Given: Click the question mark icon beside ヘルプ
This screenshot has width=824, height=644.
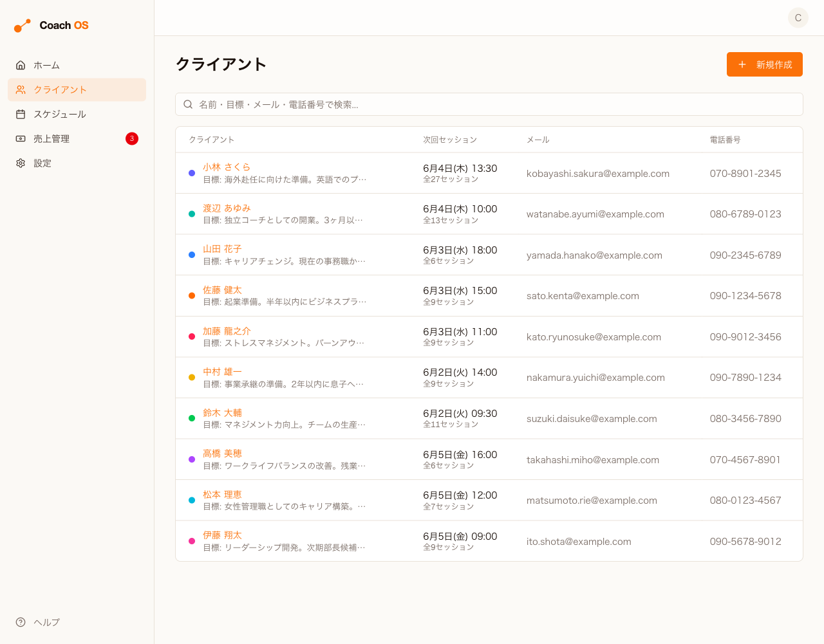Looking at the screenshot, I should [21, 622].
